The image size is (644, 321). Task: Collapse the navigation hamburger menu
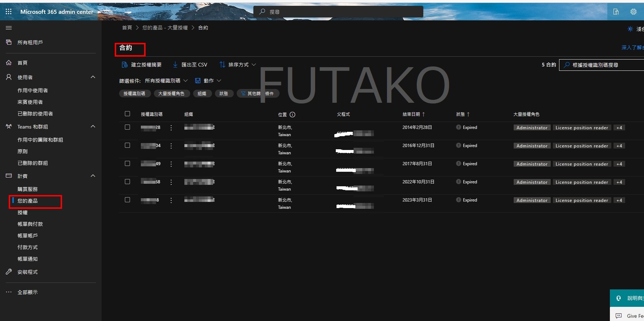point(9,28)
